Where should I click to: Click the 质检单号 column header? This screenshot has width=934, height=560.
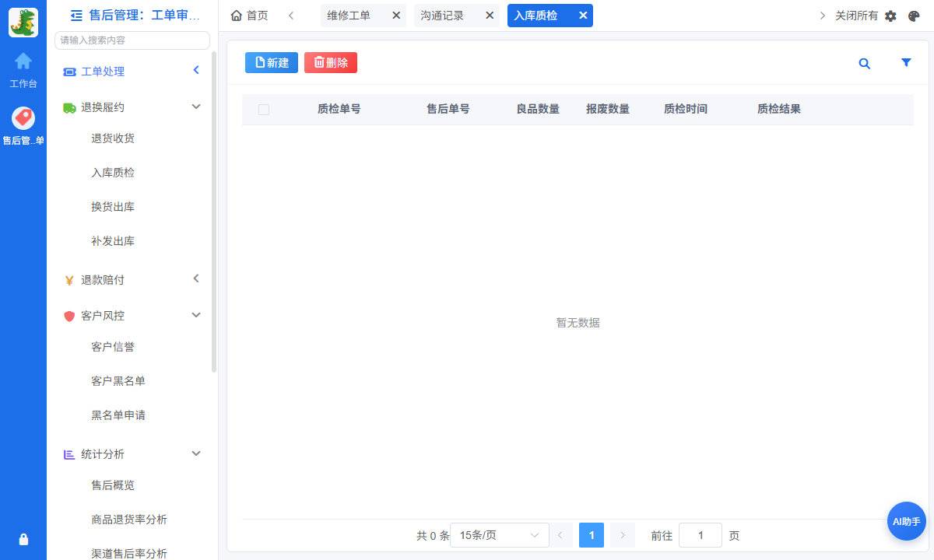[339, 110]
